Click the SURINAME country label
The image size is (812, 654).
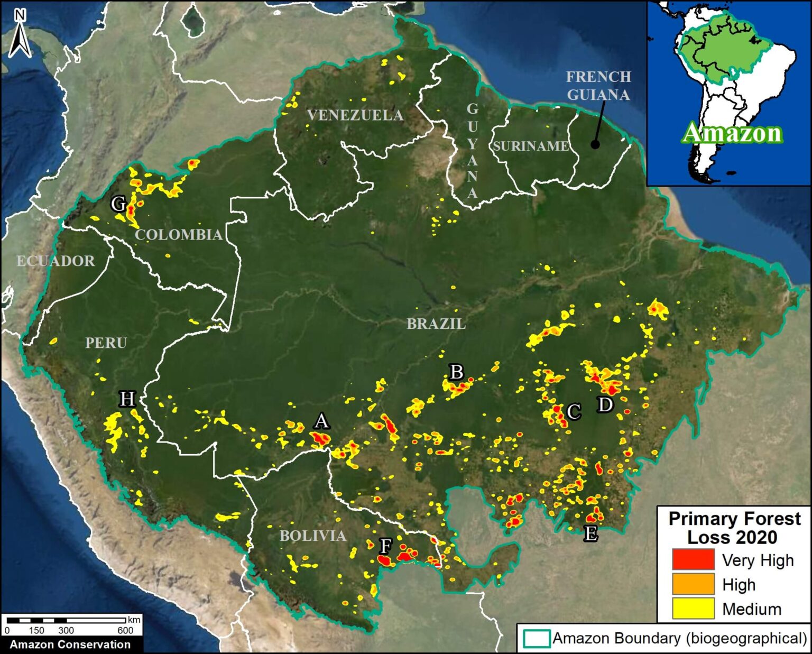pos(531,146)
